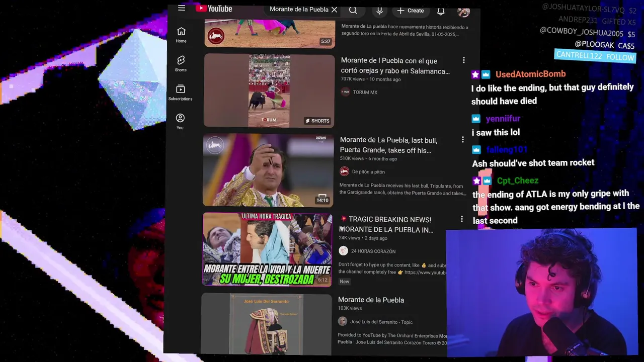Play the 'ULTIMA HORA TRAGICA' video thumbnail

tap(267, 249)
